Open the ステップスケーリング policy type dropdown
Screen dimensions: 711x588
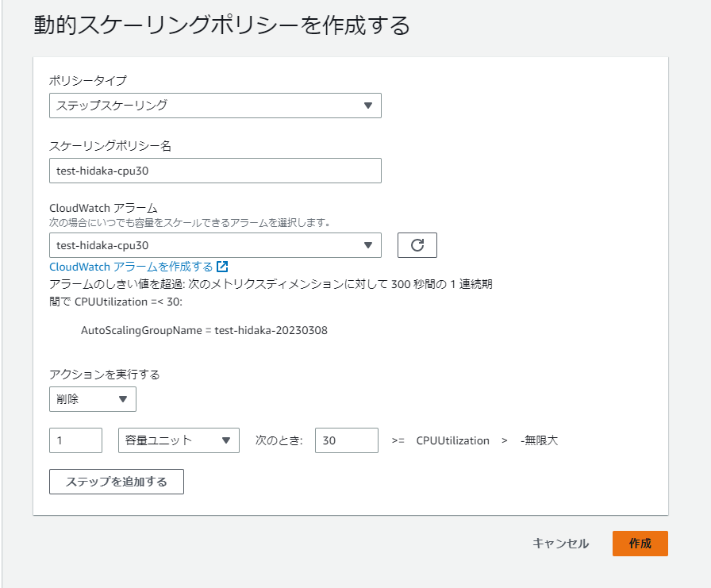215,106
